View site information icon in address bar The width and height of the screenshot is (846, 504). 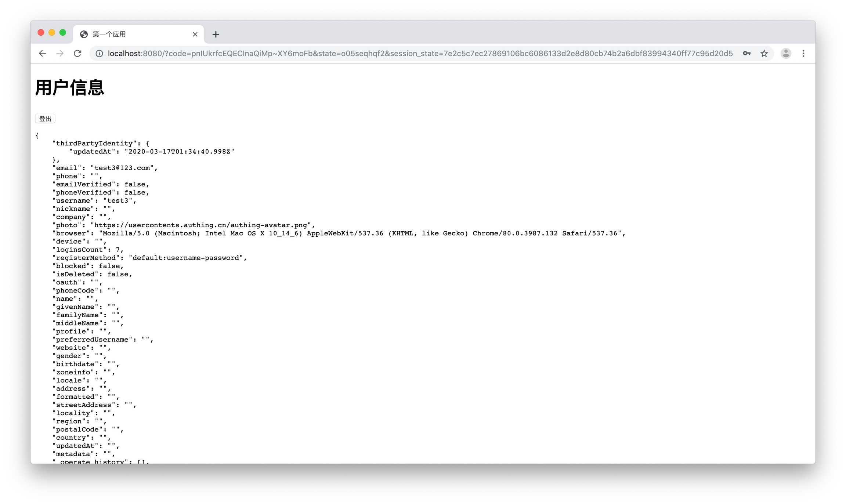tap(99, 54)
